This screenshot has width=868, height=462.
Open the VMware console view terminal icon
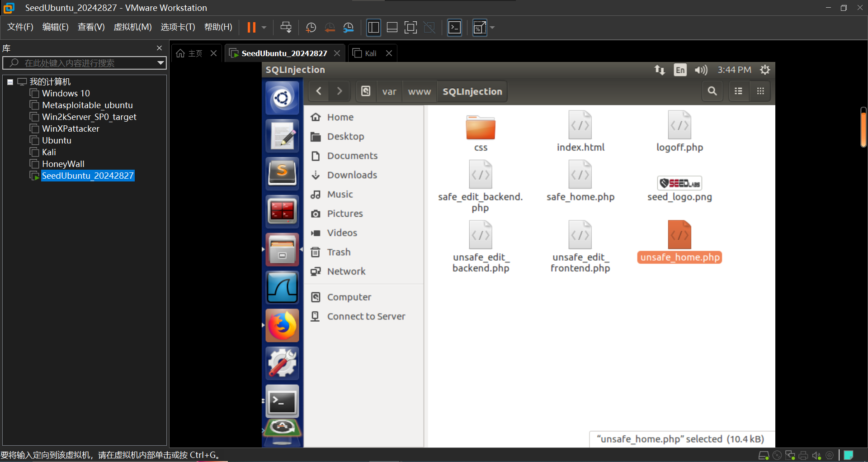pos(454,28)
